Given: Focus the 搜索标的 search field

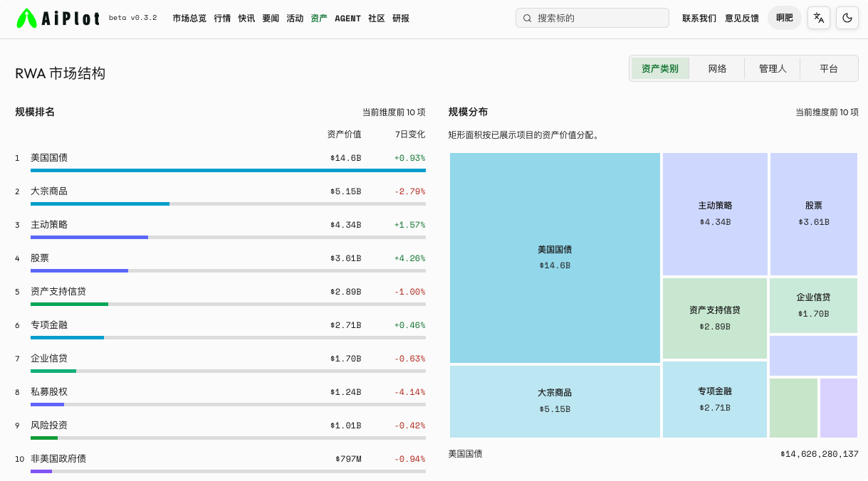Looking at the screenshot, I should coord(592,18).
